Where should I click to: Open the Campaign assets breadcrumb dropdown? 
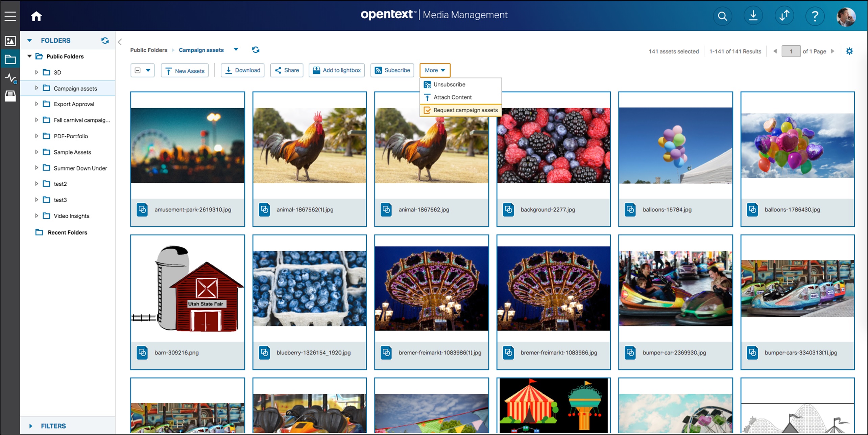click(236, 49)
